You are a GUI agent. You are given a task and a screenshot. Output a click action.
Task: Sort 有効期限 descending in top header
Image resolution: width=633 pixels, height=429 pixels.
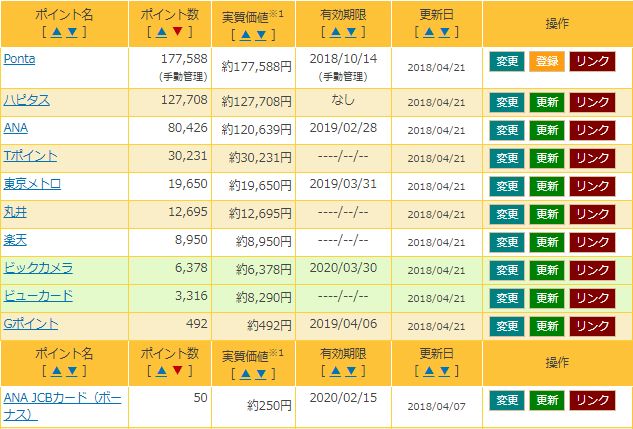click(351, 32)
